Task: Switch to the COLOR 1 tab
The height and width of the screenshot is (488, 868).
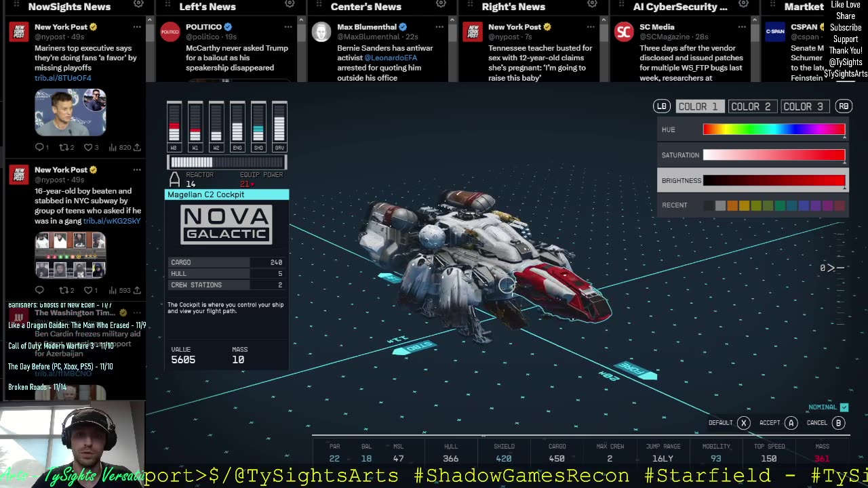Action: click(x=700, y=106)
